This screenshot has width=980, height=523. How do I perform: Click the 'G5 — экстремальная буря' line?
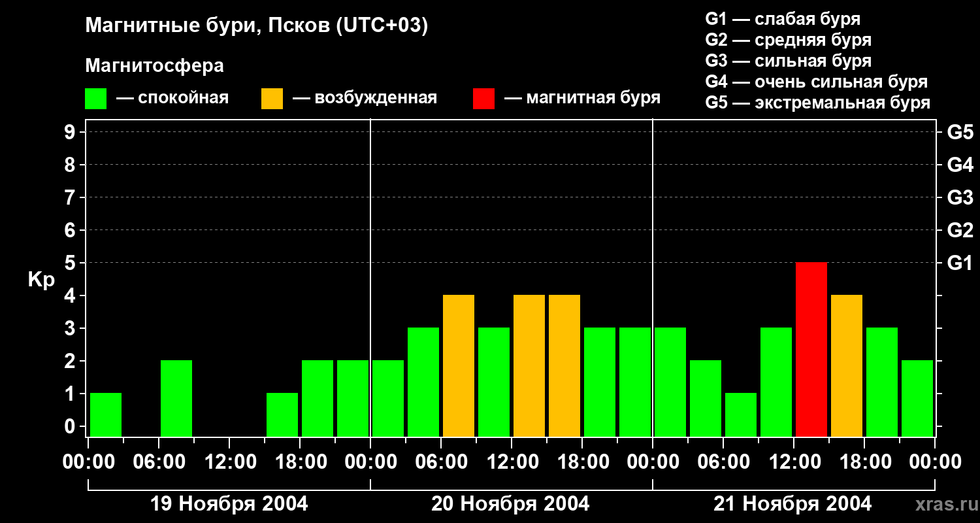coord(817,103)
